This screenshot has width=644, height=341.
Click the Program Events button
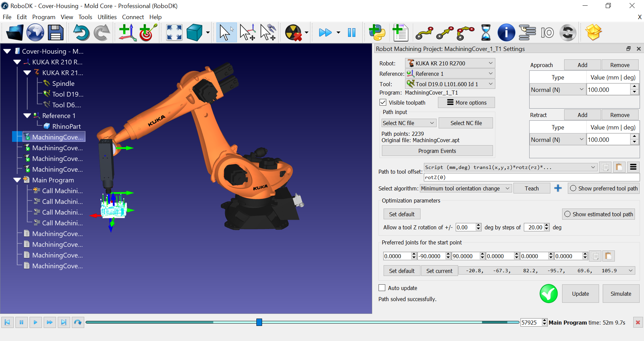[437, 151]
